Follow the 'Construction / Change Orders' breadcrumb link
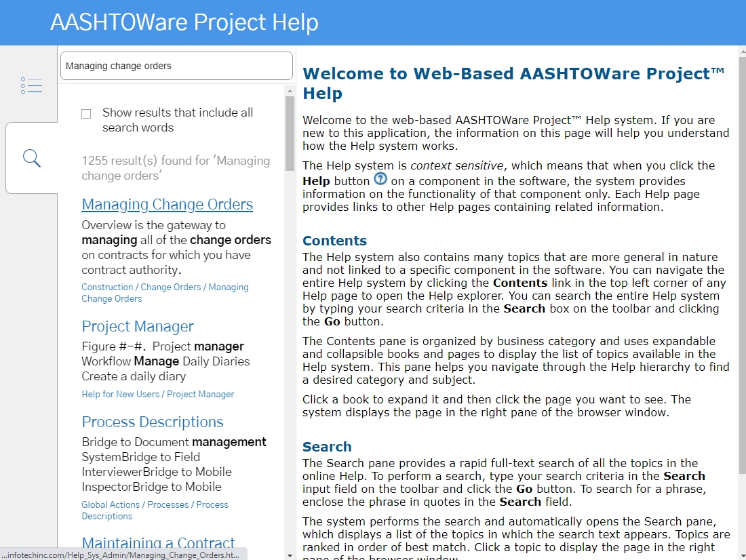This screenshot has width=746, height=560. [x=165, y=293]
